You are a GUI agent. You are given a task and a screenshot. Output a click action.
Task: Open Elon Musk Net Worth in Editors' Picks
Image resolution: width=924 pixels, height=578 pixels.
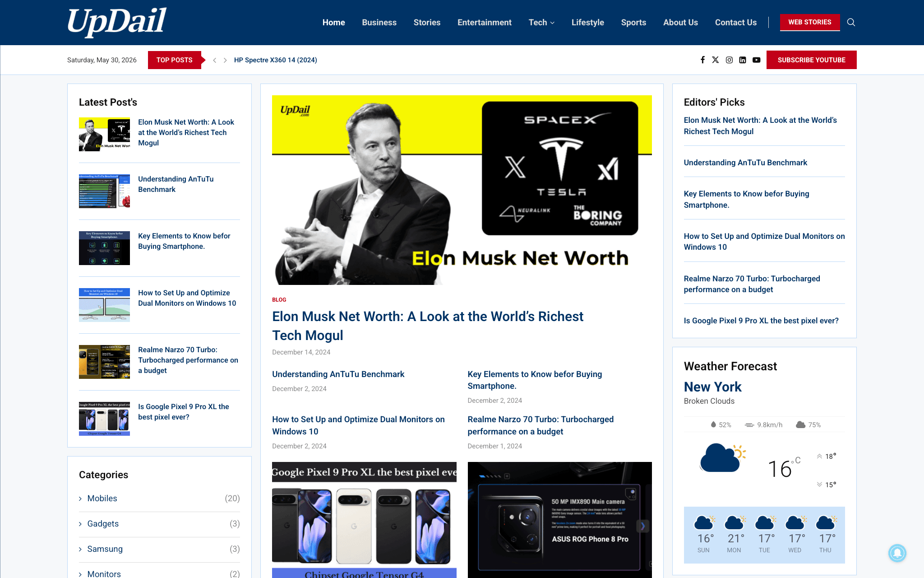(x=760, y=126)
